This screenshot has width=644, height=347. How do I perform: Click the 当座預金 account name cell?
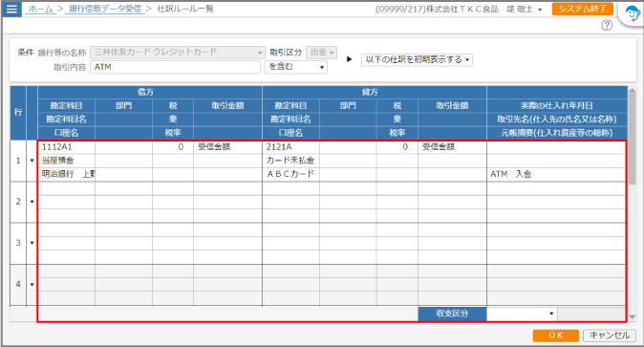66,161
